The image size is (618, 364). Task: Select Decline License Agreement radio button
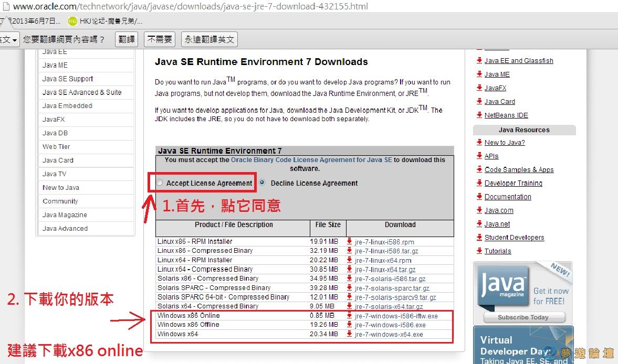click(263, 183)
